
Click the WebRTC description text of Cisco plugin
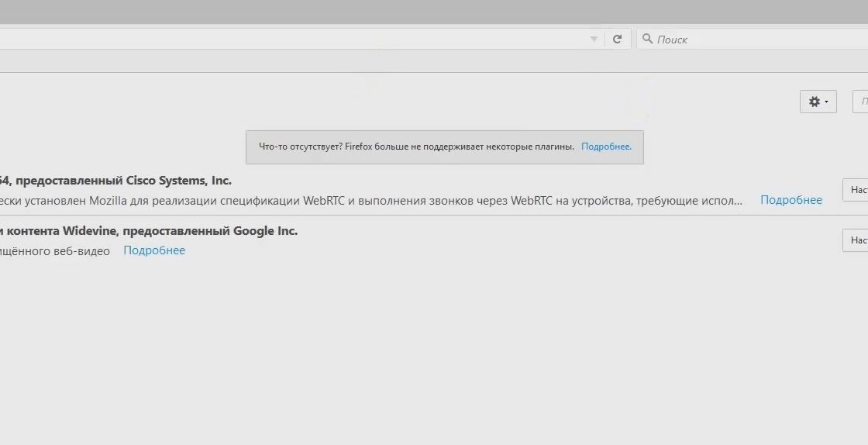click(371, 200)
